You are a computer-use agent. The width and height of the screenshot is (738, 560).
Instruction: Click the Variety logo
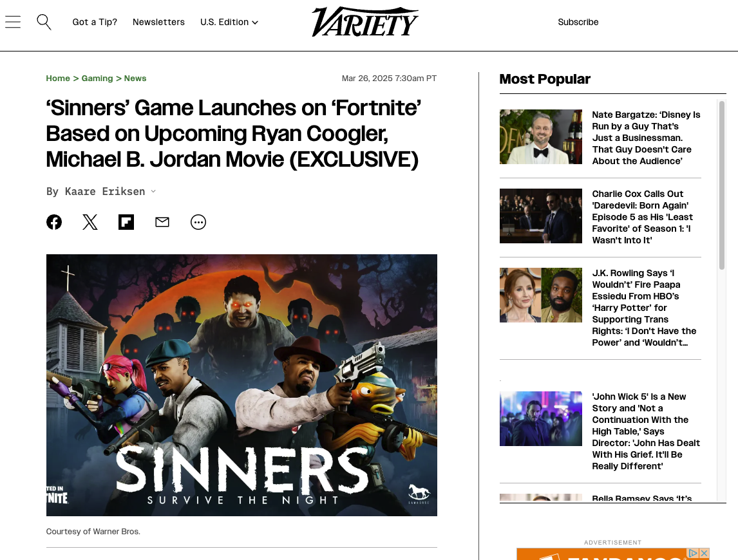(x=364, y=22)
